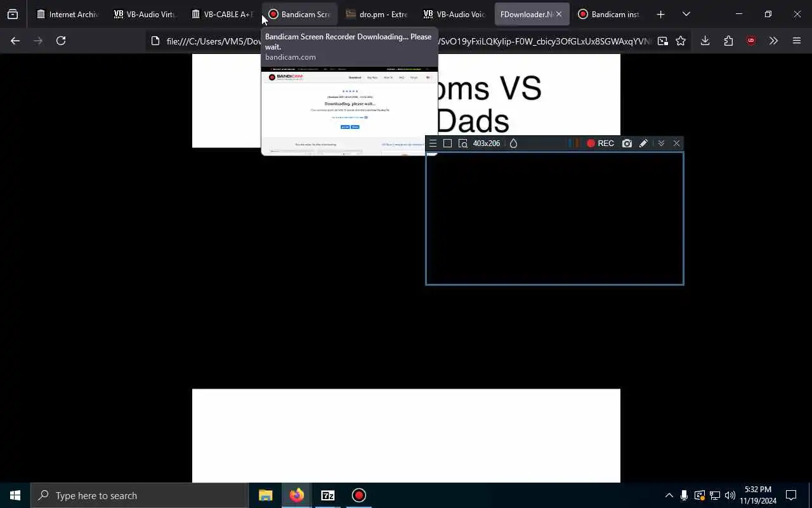The image size is (812, 508).
Task: Open Windows Start menu
Action: (15, 495)
